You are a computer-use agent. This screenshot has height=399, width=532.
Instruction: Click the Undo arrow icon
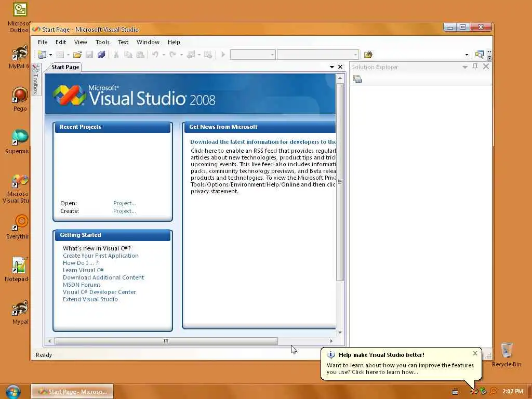155,55
